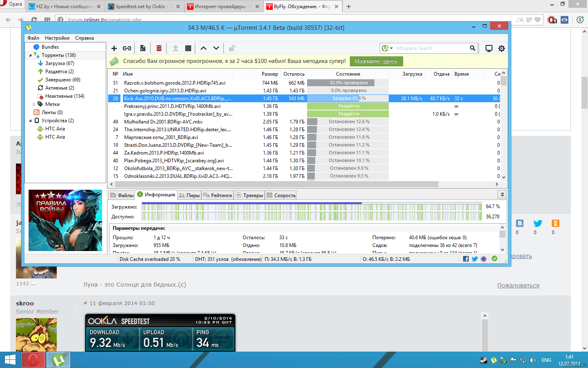Move torrent down the queue with the down arrow
Screen dimensions: 588x368
coord(216,48)
